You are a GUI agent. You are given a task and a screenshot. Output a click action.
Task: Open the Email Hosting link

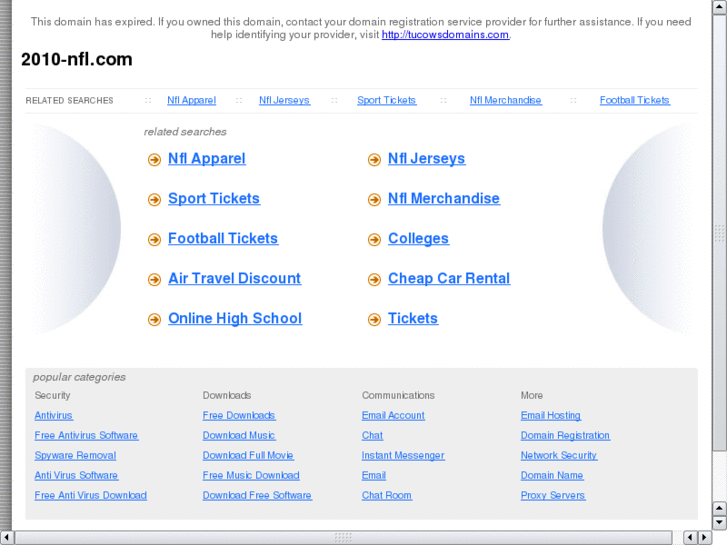(x=551, y=416)
